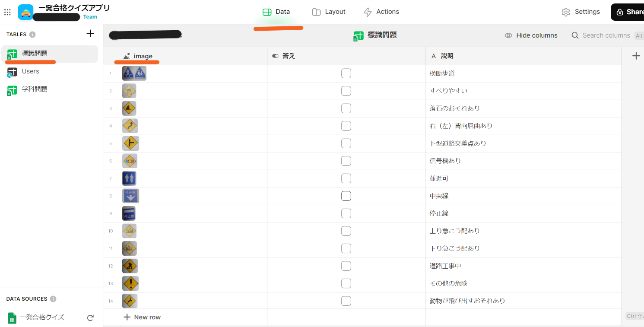
Task: Open the 一発合格クイズ data source
Action: coord(36,317)
